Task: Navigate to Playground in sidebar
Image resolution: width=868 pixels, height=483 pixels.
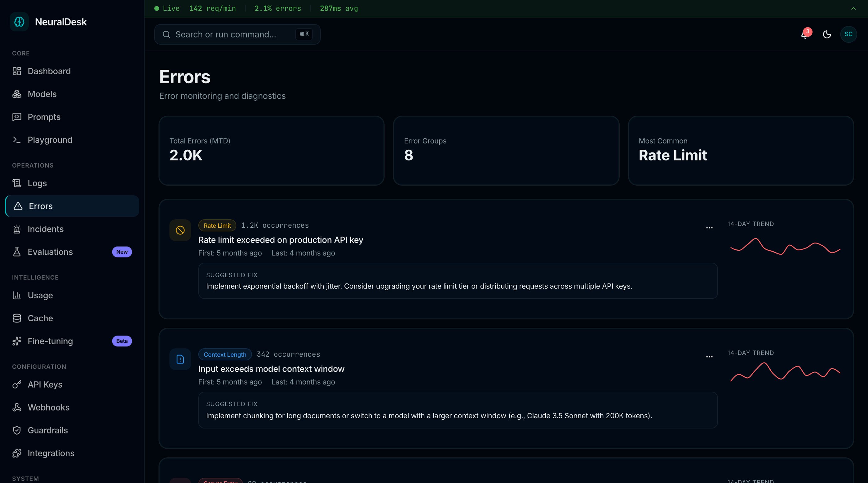Action: (x=72, y=140)
